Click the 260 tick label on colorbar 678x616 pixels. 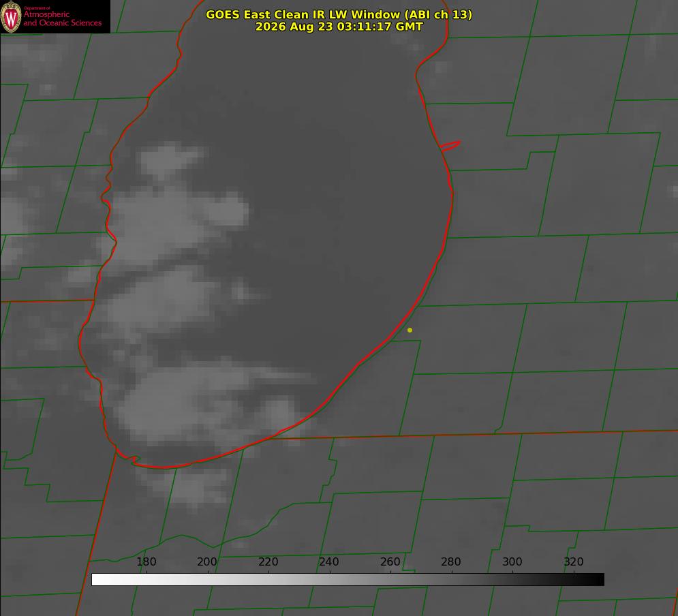[390, 561]
